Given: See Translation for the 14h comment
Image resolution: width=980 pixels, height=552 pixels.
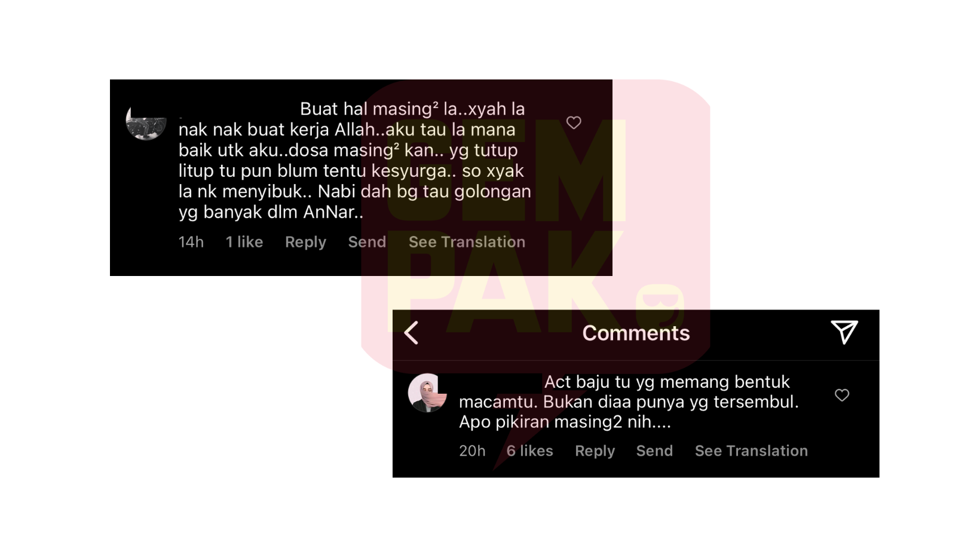Looking at the screenshot, I should tap(467, 242).
